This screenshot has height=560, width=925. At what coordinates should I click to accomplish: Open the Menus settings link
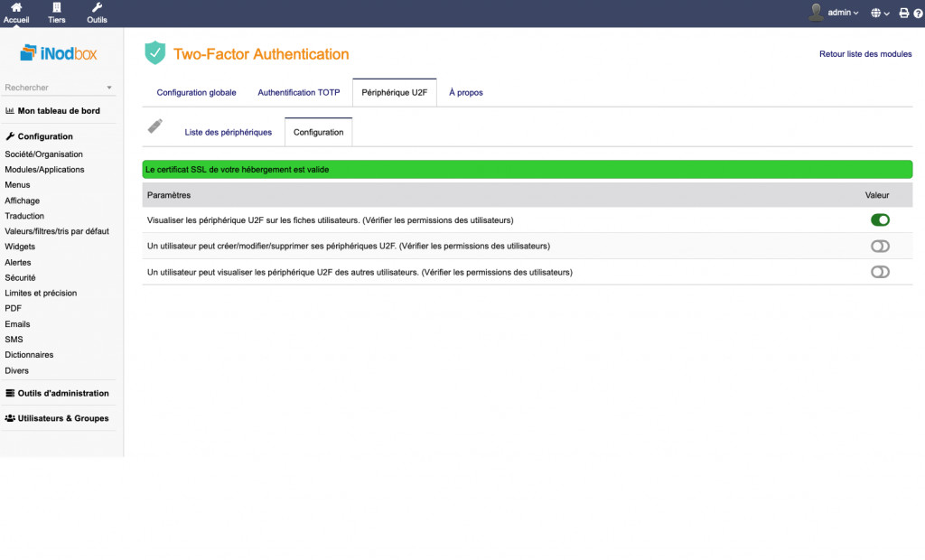tap(17, 184)
